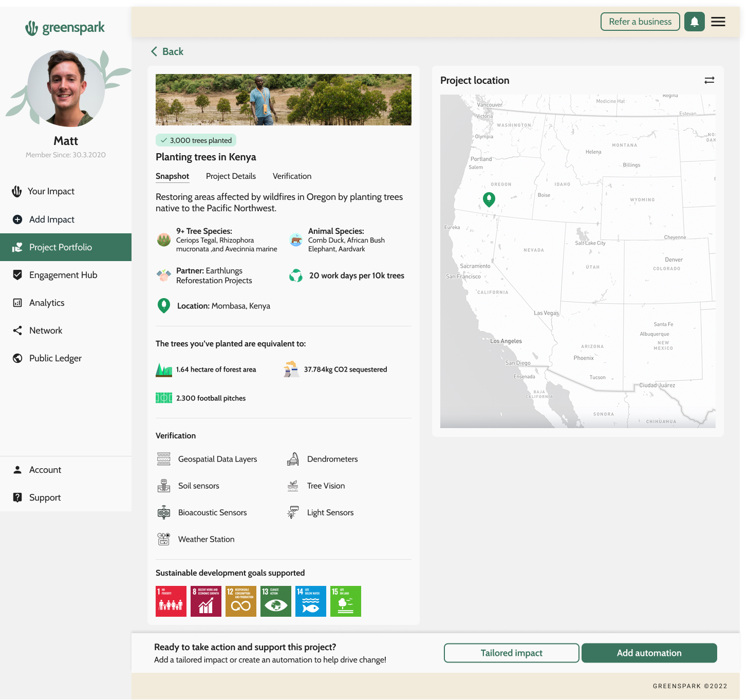The image size is (748, 700).
Task: Click Refer a business button
Action: point(640,22)
